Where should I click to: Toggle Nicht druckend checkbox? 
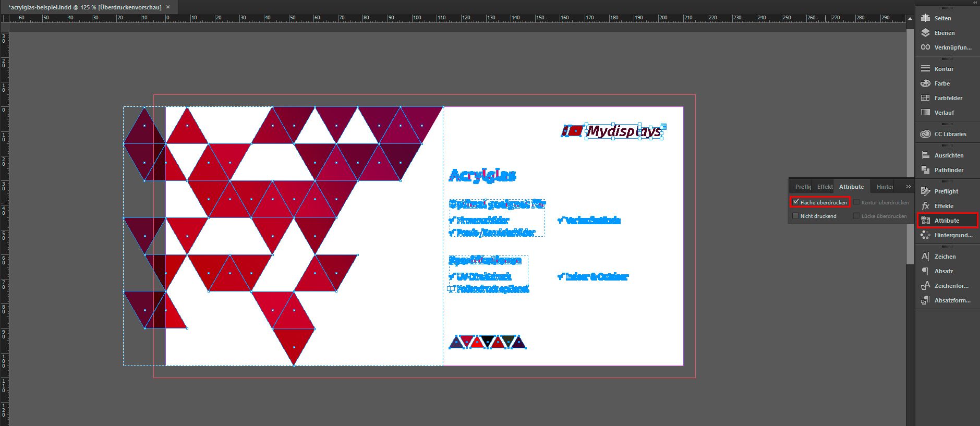[795, 215]
